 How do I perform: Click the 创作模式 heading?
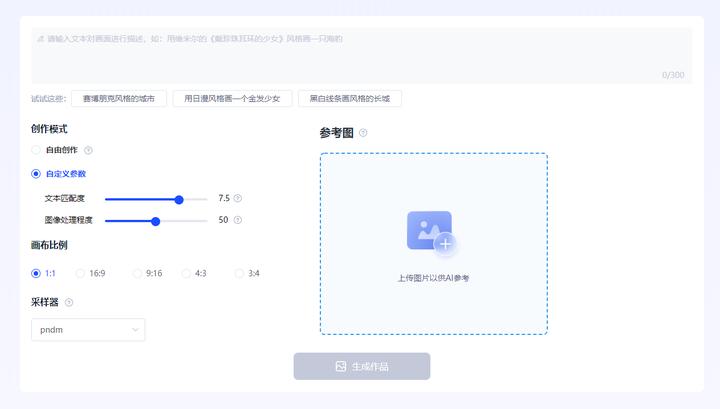click(x=49, y=129)
